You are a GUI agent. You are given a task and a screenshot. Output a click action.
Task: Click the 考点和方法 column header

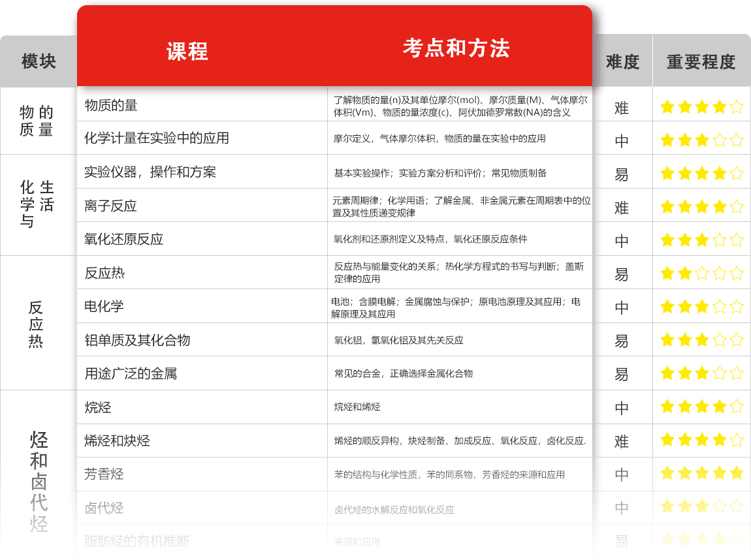click(x=456, y=48)
